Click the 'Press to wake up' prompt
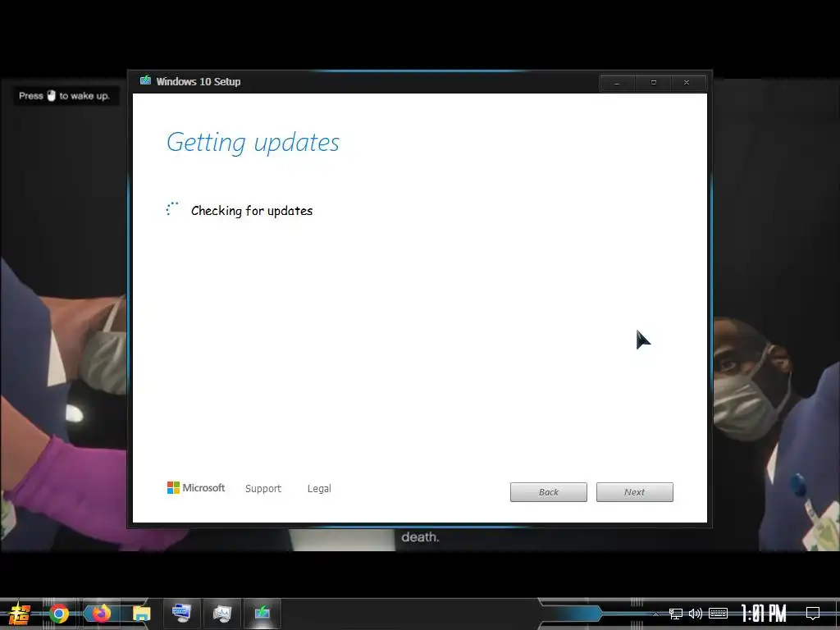 64,96
